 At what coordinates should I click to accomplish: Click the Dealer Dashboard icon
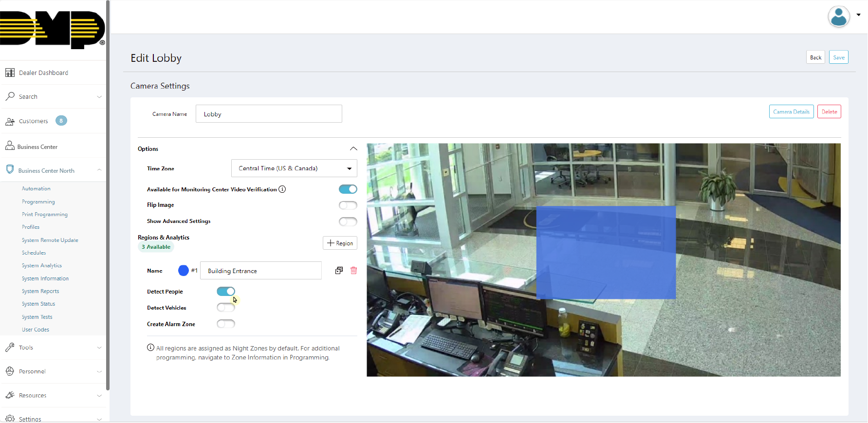coord(10,73)
